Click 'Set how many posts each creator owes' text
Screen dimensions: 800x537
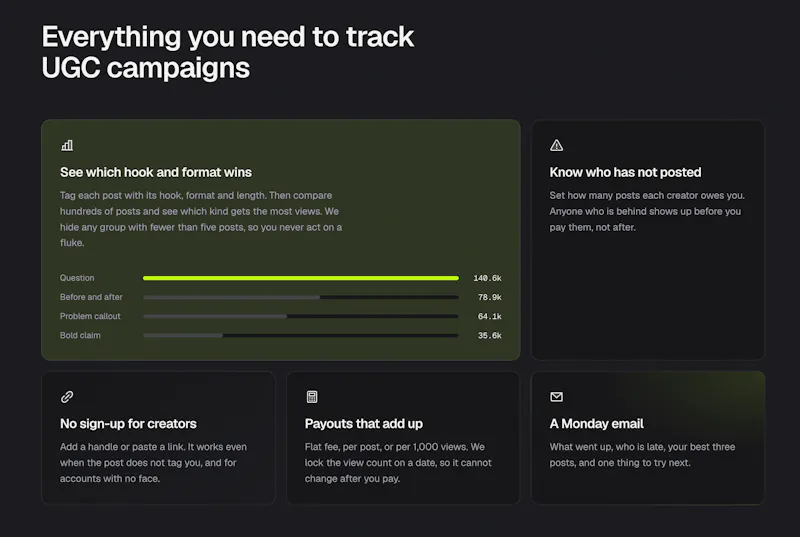[x=647, y=211]
